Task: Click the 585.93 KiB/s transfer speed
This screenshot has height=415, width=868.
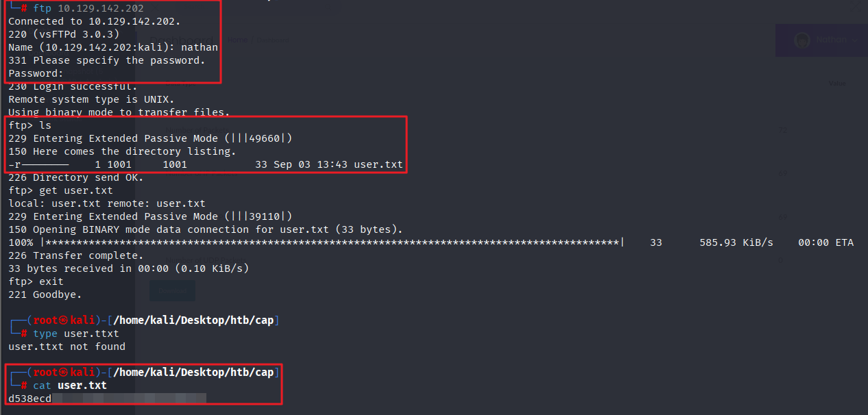Action: point(736,242)
